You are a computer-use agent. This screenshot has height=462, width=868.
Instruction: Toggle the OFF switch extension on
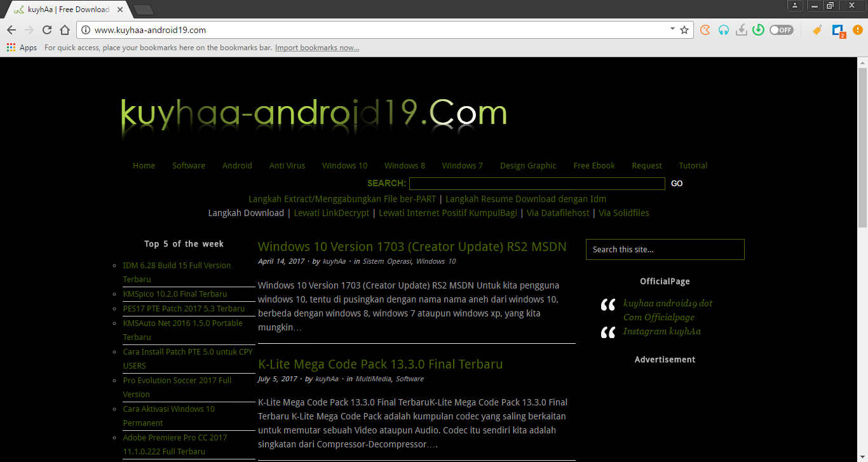coord(782,30)
